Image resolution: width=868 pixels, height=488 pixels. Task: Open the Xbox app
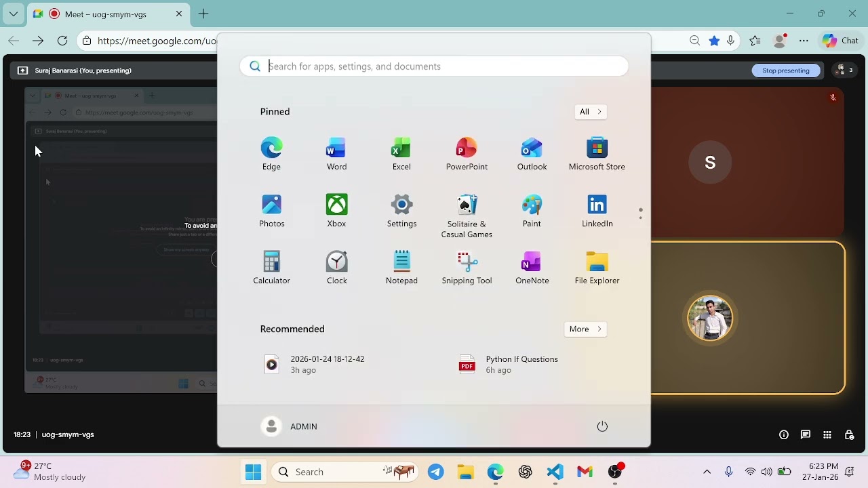coord(336,211)
